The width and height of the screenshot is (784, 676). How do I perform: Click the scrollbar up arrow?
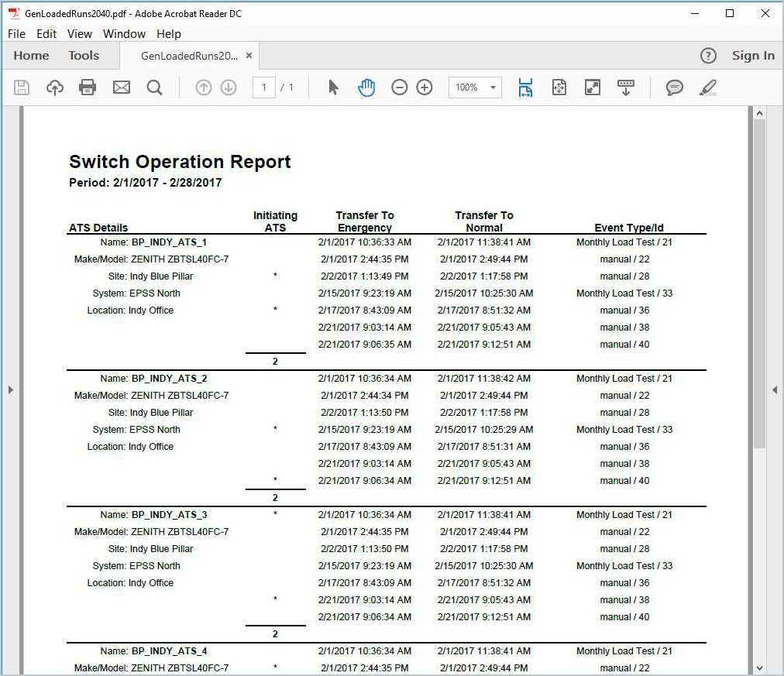[759, 113]
